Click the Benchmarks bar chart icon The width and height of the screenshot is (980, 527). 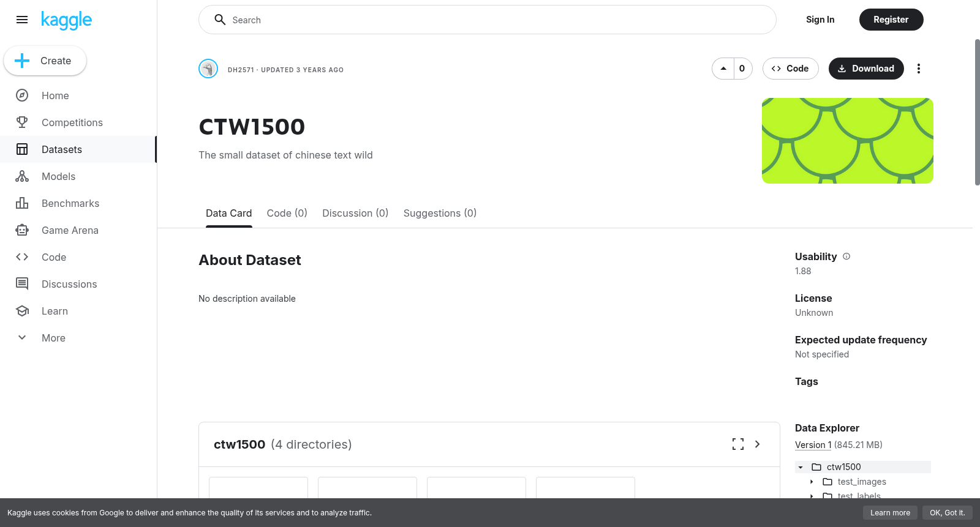(x=22, y=203)
